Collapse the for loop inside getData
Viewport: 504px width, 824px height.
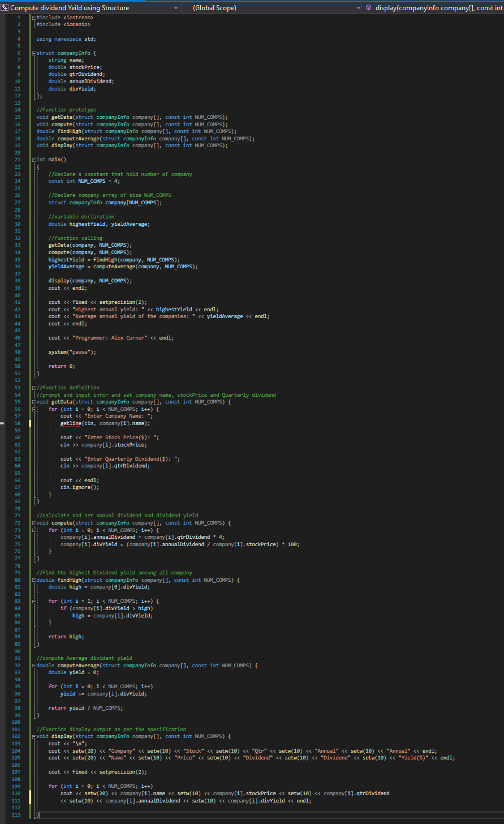coord(33,409)
